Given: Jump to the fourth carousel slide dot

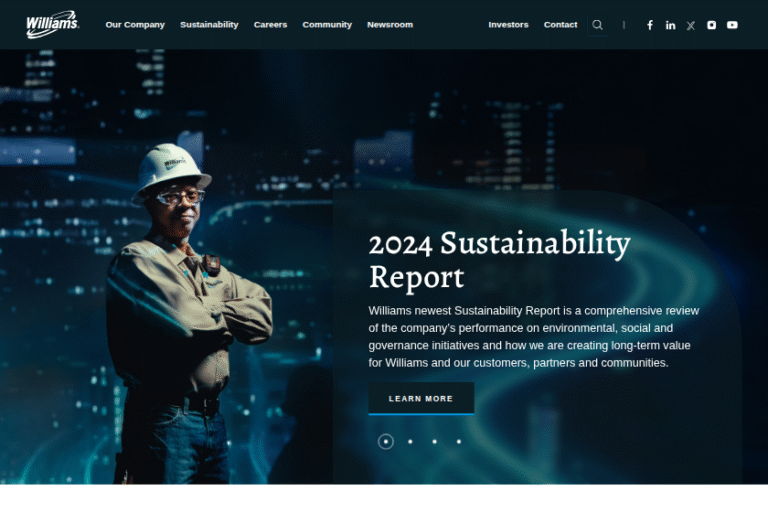Looking at the screenshot, I should 458,441.
